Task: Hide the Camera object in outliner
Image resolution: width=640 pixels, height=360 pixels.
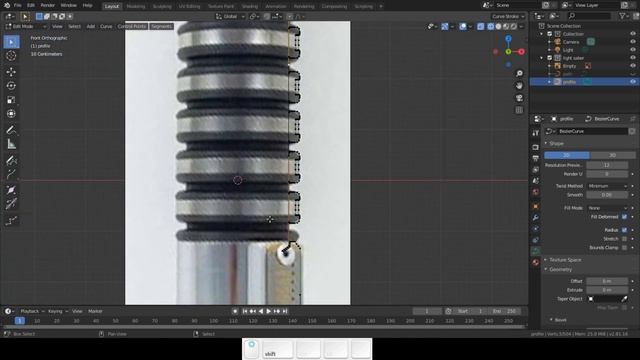Action: (633, 42)
